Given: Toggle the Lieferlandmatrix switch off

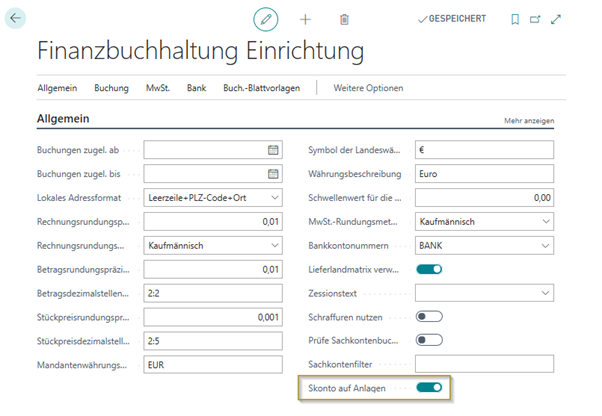Looking at the screenshot, I should click(x=429, y=269).
